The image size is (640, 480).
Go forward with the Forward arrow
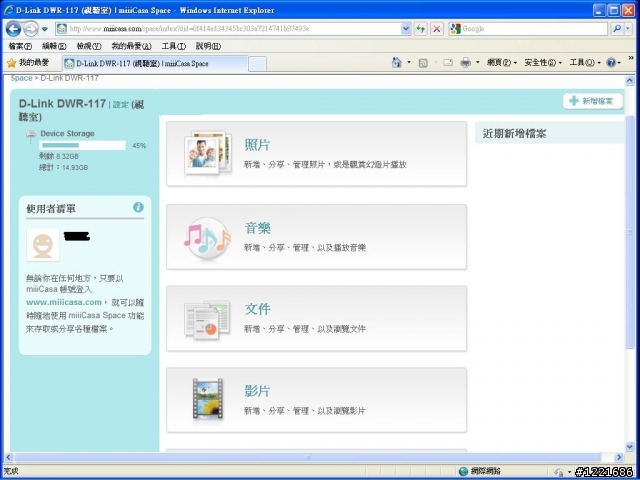coord(30,29)
